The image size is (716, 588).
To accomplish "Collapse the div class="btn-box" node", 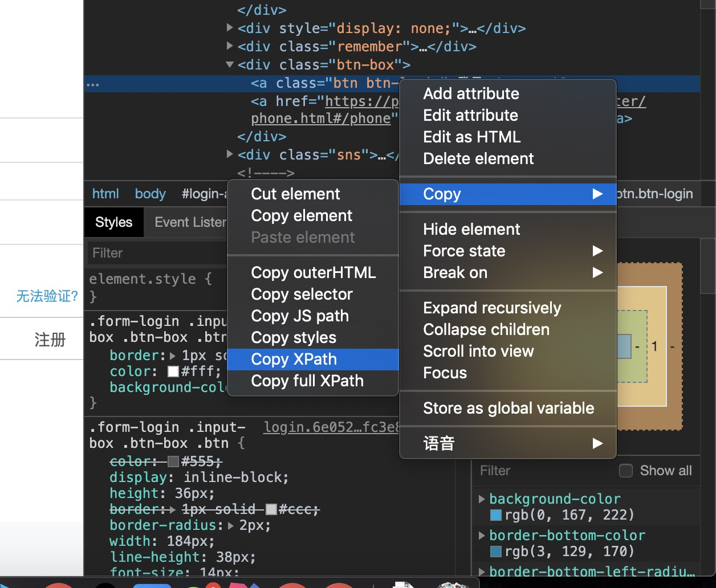I will pyautogui.click(x=230, y=64).
